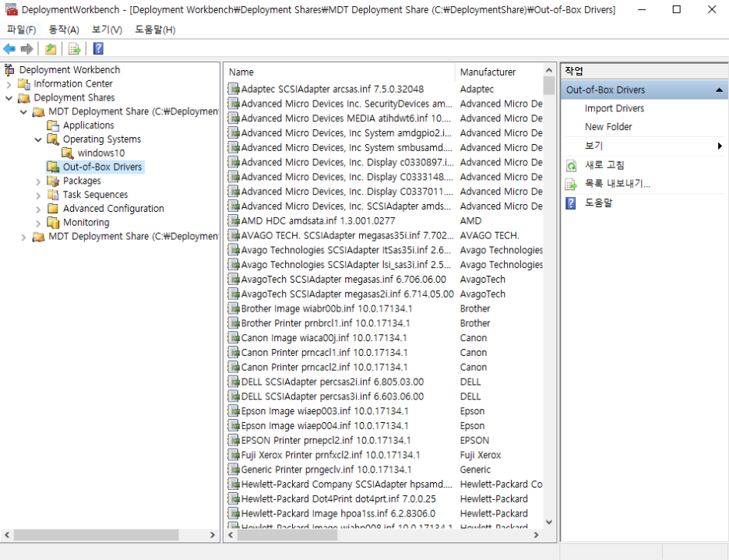729x560 pixels.
Task: Click the export list toolbar icon
Action: click(73, 48)
